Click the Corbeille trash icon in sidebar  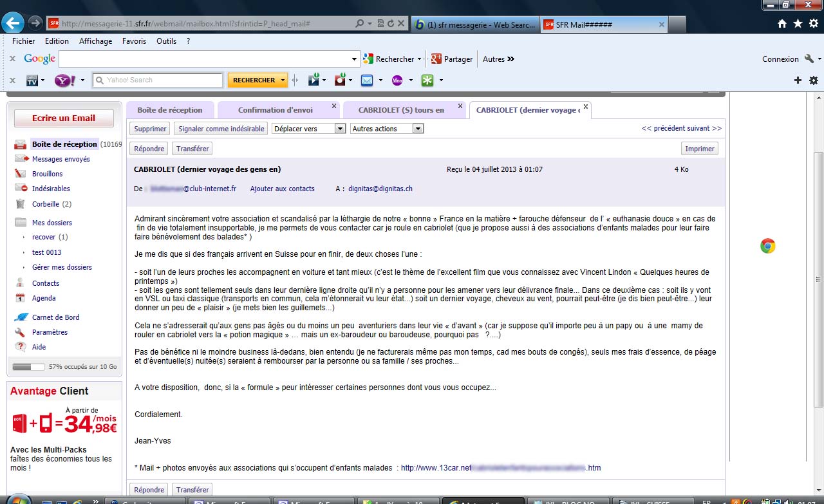tap(20, 204)
